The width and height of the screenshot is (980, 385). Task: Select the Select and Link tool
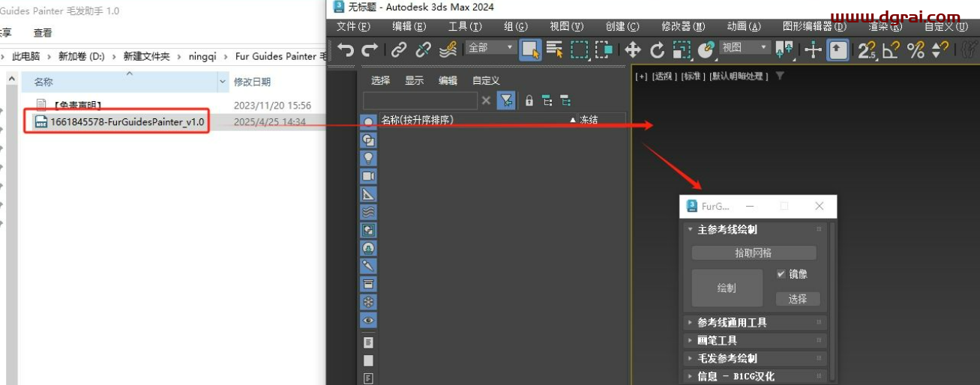(399, 50)
